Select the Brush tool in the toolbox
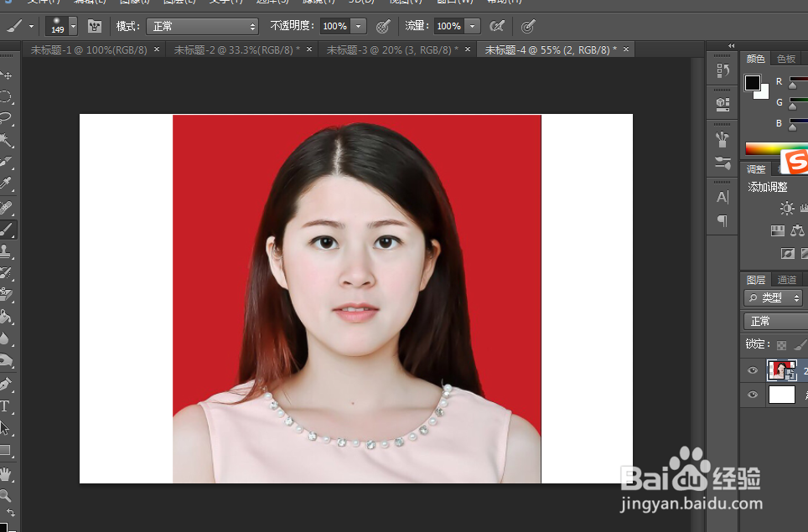The height and width of the screenshot is (532, 808). (7, 230)
